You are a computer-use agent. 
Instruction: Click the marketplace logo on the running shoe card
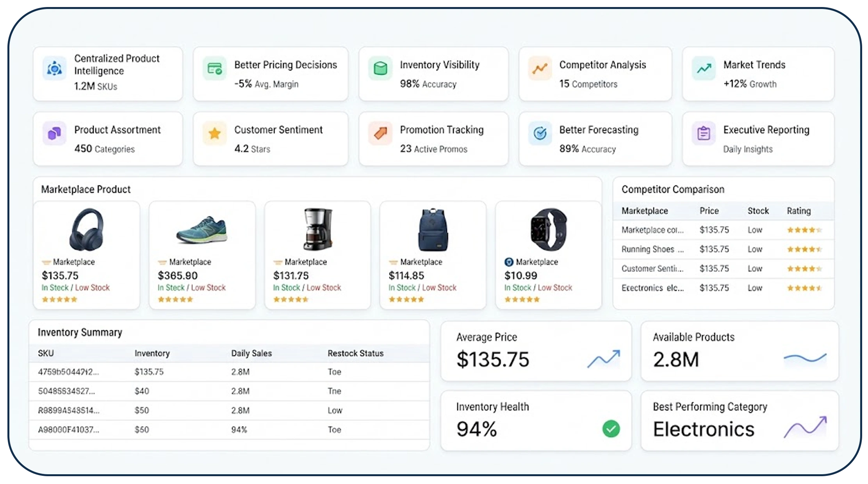pos(162,262)
